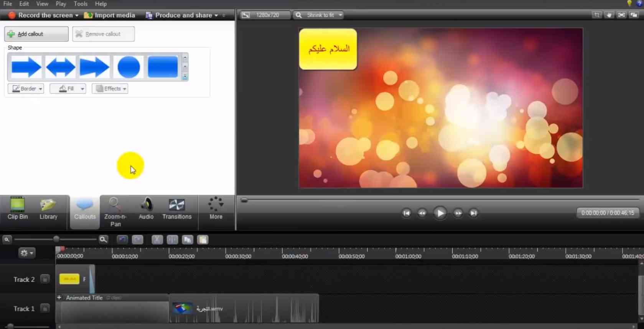Step forward in the preview

point(458,213)
